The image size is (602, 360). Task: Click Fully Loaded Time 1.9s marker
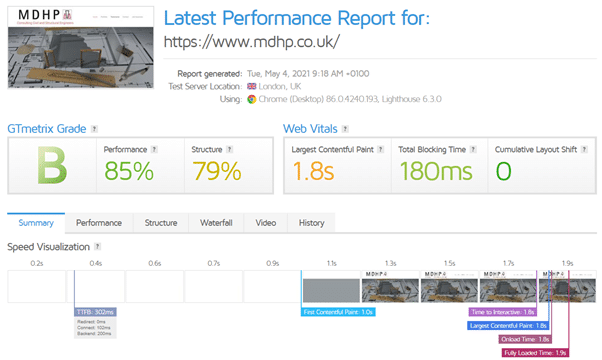tap(535, 353)
